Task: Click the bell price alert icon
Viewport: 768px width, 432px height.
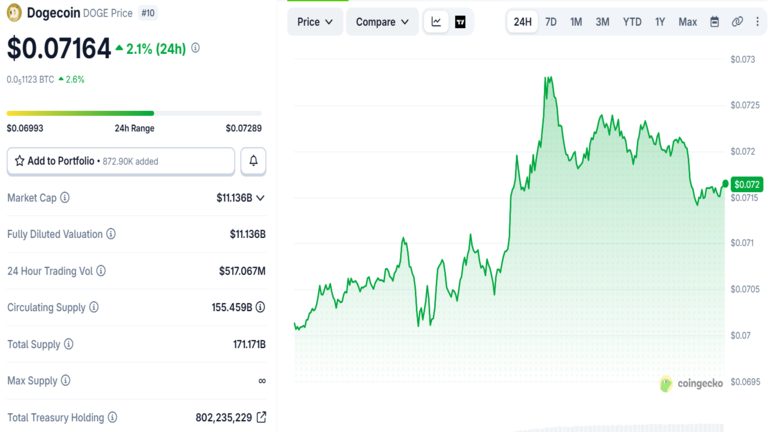Action: (x=253, y=161)
